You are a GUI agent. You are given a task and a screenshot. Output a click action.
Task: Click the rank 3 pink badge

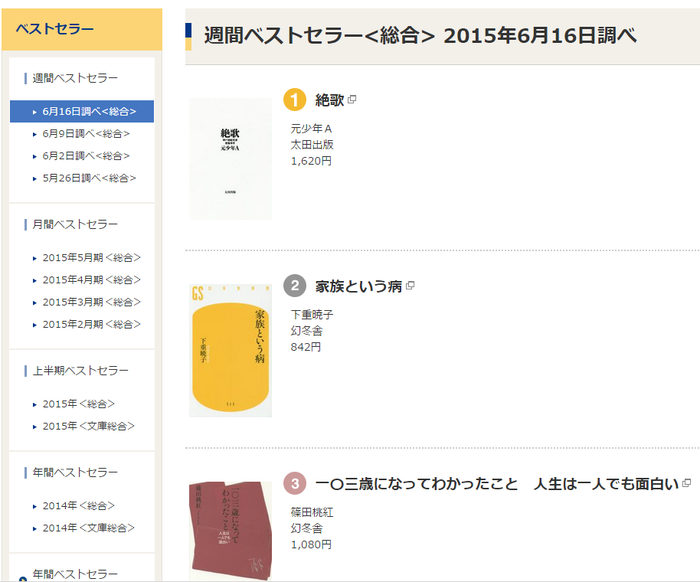295,483
